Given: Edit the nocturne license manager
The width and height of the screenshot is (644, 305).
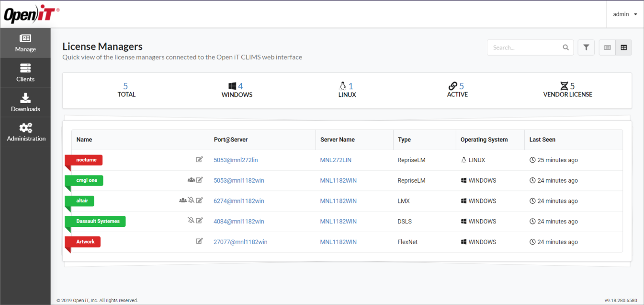Looking at the screenshot, I should [x=200, y=160].
